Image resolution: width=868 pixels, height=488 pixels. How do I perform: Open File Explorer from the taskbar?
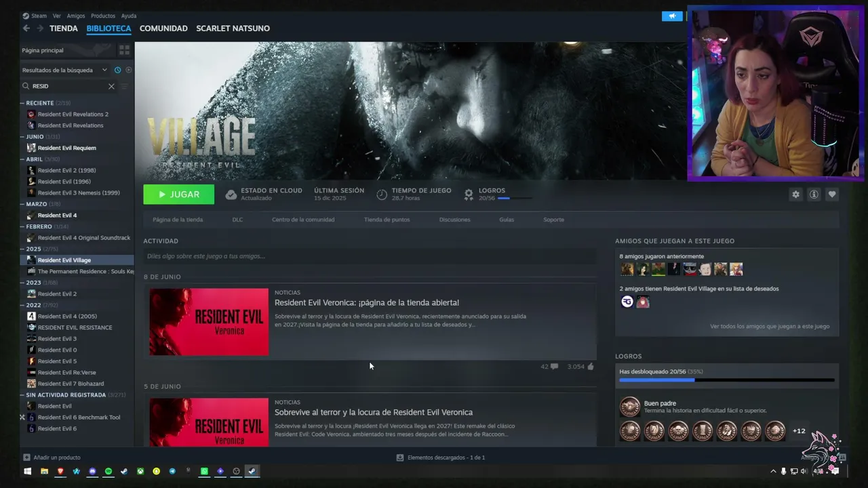coord(44,471)
